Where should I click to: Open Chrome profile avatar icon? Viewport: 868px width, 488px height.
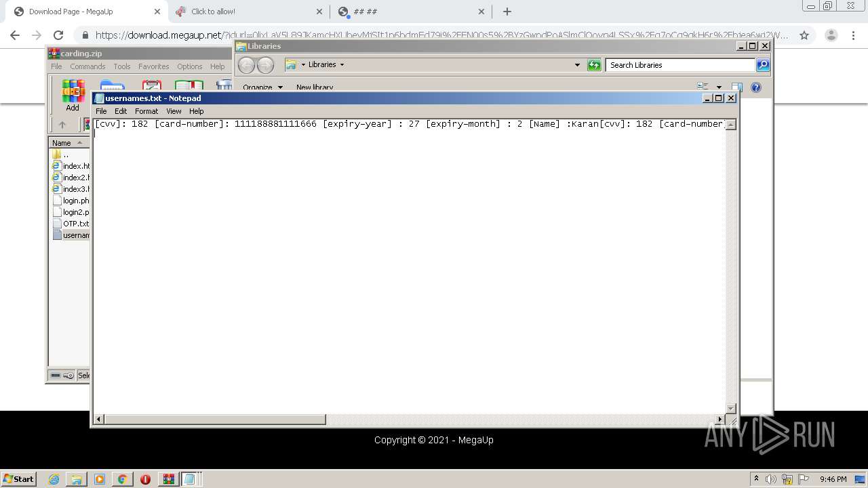pyautogui.click(x=831, y=35)
